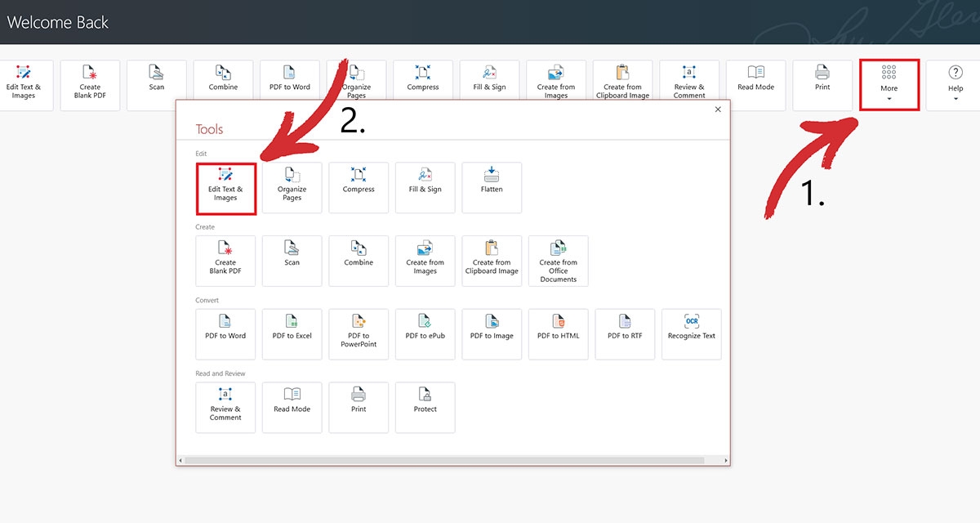
Task: Open the Help dropdown menu
Action: 955,85
